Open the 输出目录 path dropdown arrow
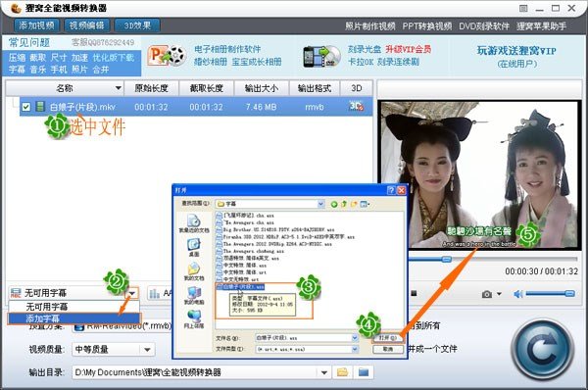 [324, 372]
